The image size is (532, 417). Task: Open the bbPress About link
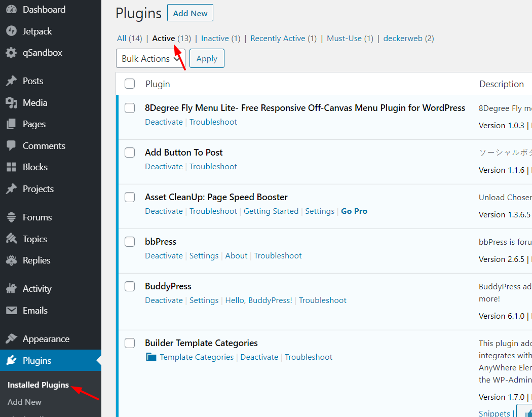click(x=236, y=256)
